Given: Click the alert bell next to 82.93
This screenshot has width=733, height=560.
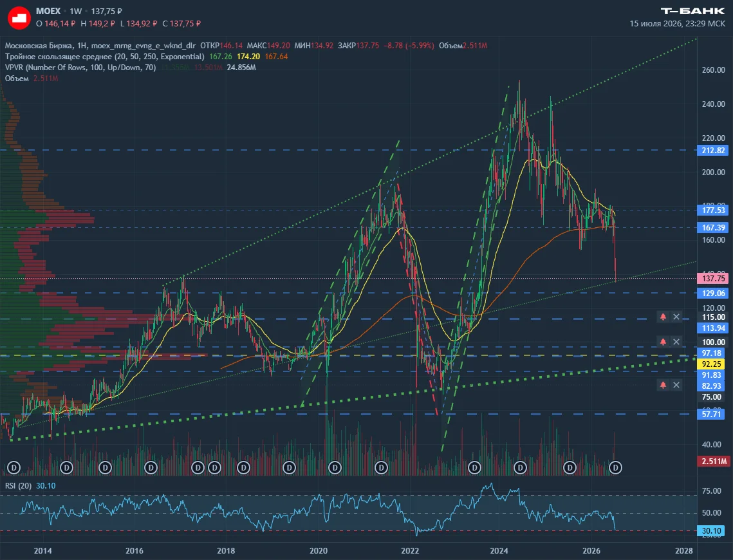Looking at the screenshot, I should click(663, 385).
